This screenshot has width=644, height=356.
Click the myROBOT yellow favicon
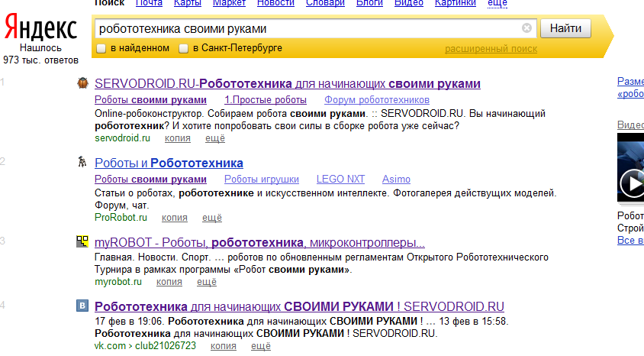point(82,241)
